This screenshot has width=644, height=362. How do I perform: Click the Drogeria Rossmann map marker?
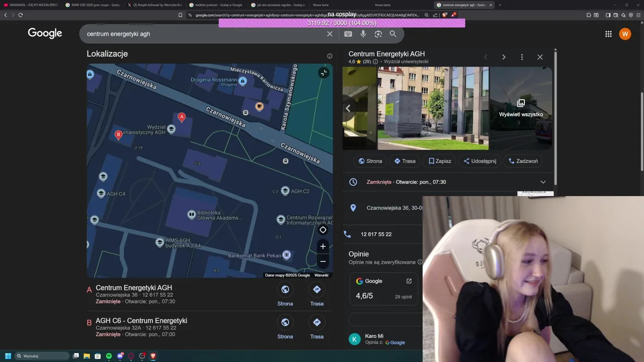coord(243,81)
